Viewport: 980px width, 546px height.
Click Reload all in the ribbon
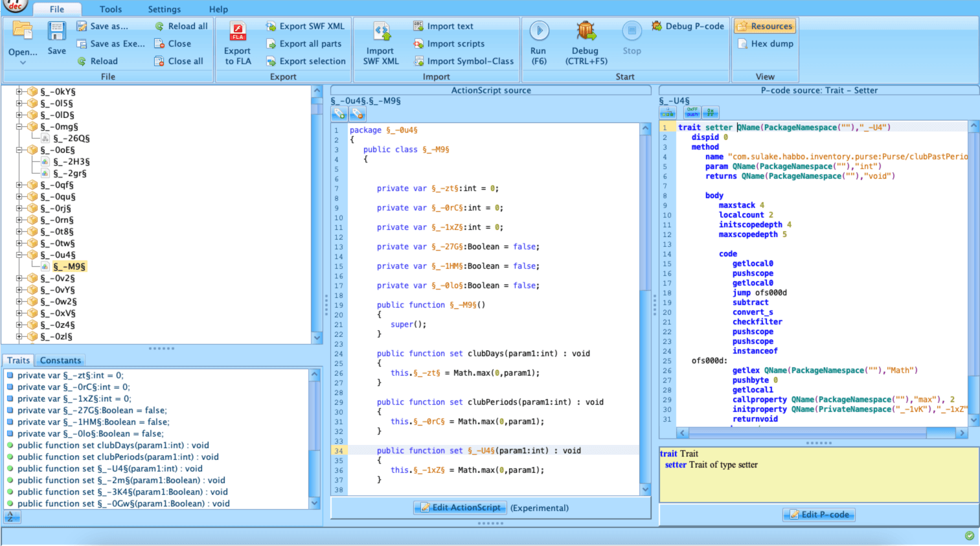[x=181, y=26]
